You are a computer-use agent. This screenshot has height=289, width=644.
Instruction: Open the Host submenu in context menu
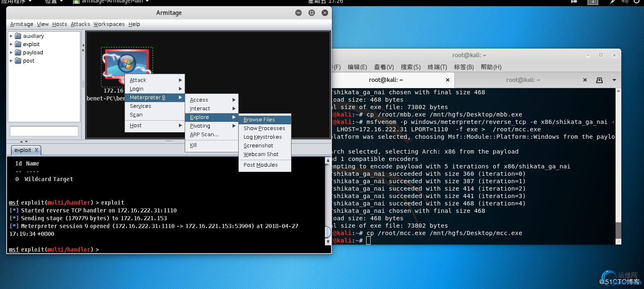point(155,125)
